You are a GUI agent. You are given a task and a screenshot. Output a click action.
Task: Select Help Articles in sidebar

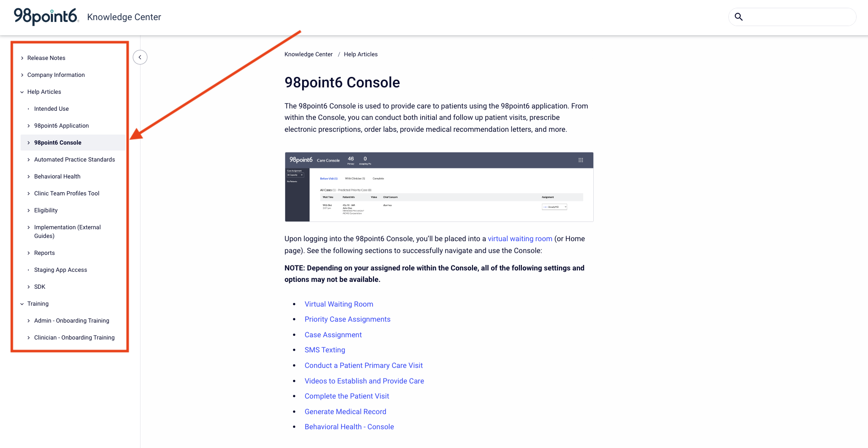point(44,92)
